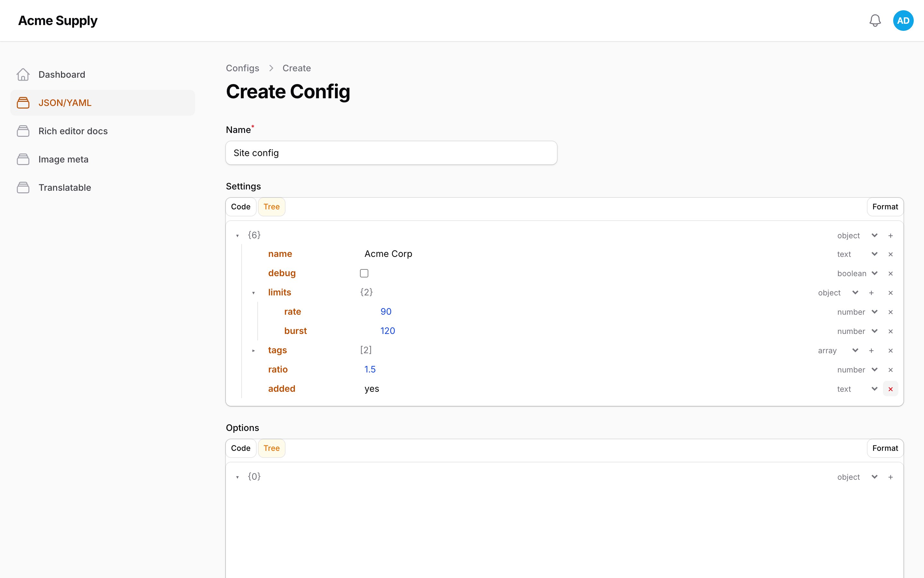Click the Name input field
924x578 pixels.
391,153
